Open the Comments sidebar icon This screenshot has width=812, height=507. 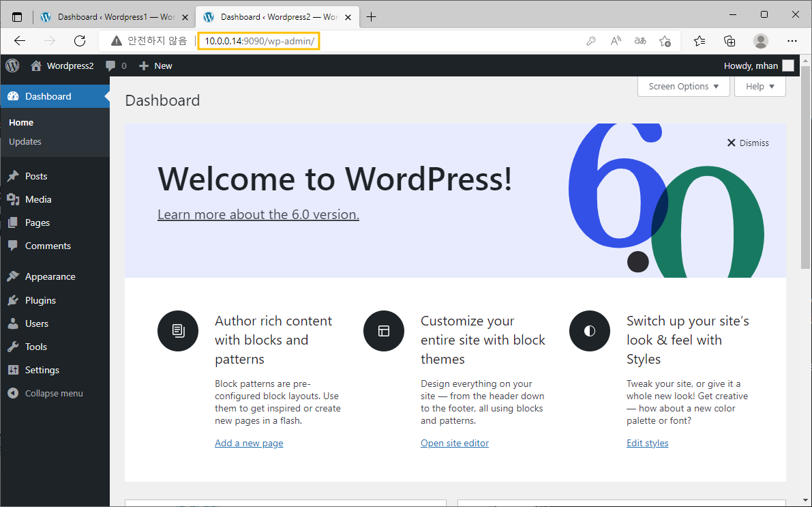pos(13,246)
